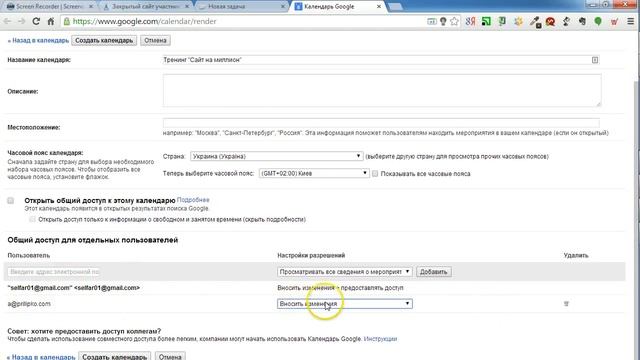
Task: Bookmark page with the star icon
Action: [x=454, y=21]
